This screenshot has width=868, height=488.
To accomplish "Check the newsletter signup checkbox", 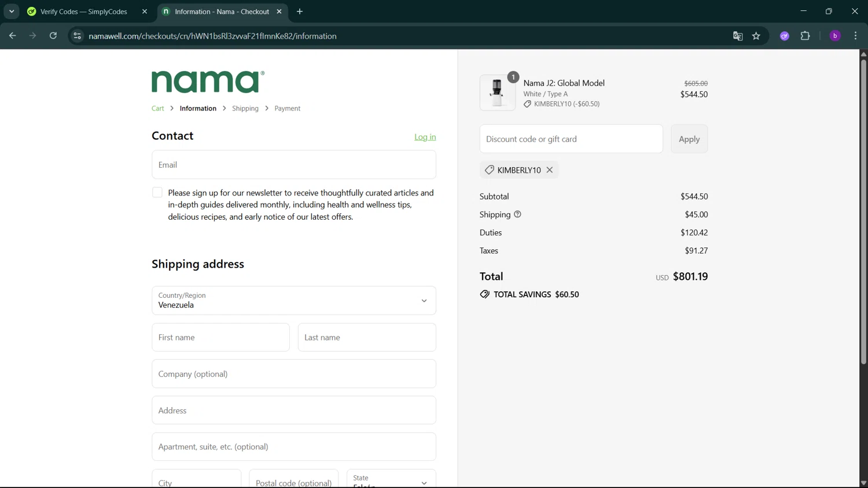I will coord(157,193).
